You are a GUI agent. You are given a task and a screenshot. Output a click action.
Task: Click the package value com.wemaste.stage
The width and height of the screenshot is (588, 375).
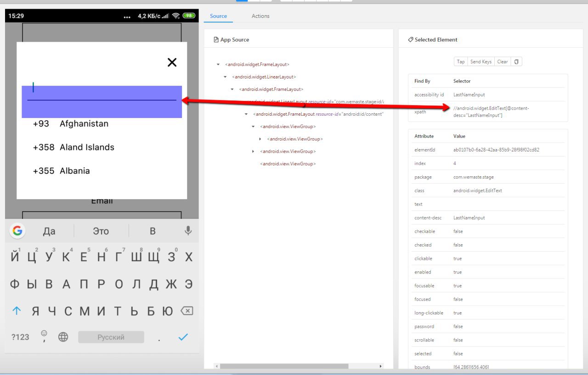[x=474, y=177]
